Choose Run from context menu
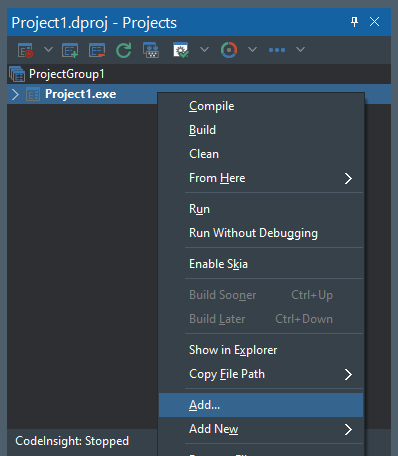 261,209
